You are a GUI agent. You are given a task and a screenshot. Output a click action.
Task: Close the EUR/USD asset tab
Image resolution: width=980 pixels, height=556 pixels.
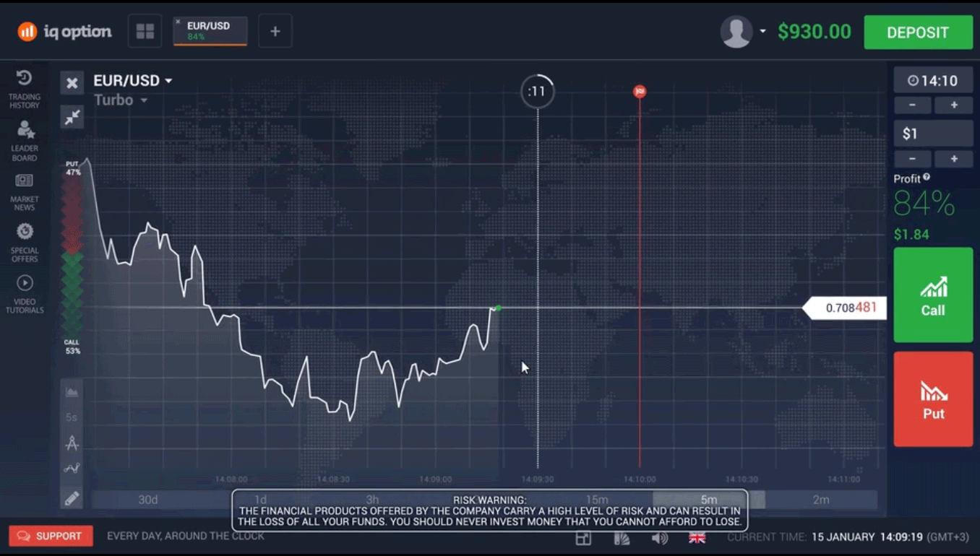(179, 22)
